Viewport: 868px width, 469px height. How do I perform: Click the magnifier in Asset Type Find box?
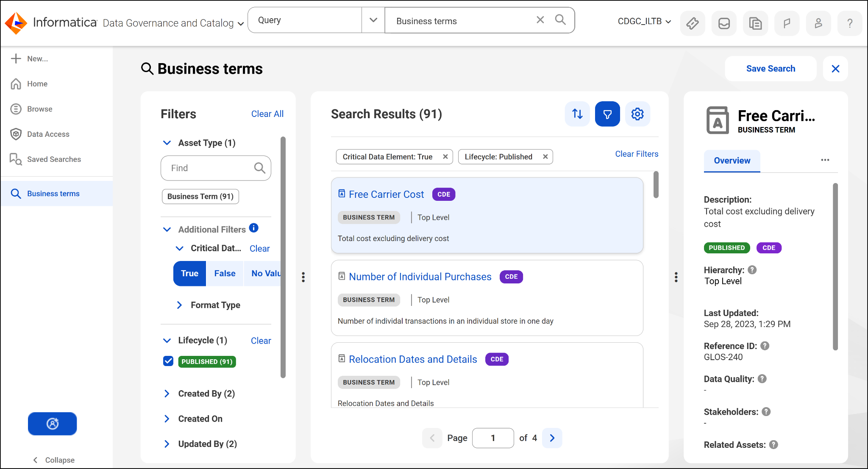tap(259, 168)
